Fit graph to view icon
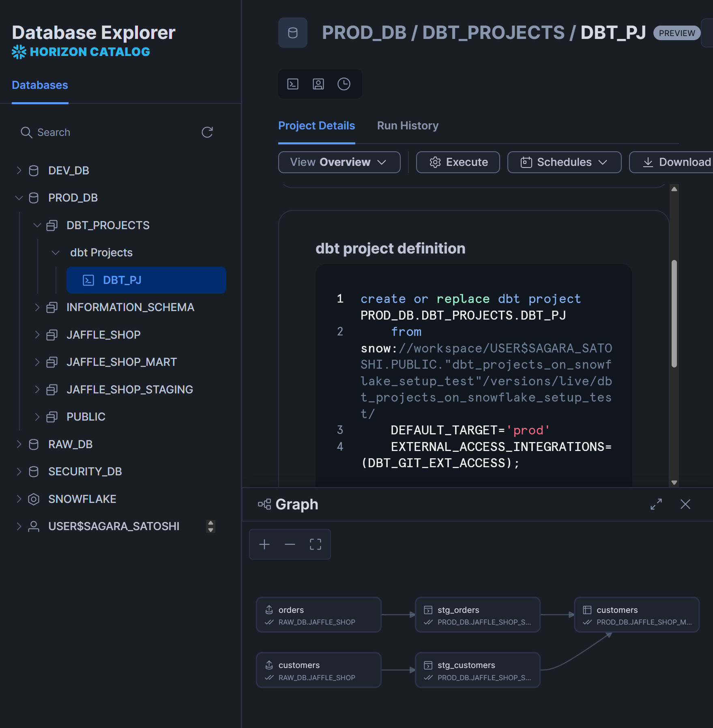The height and width of the screenshot is (728, 713). click(x=316, y=544)
